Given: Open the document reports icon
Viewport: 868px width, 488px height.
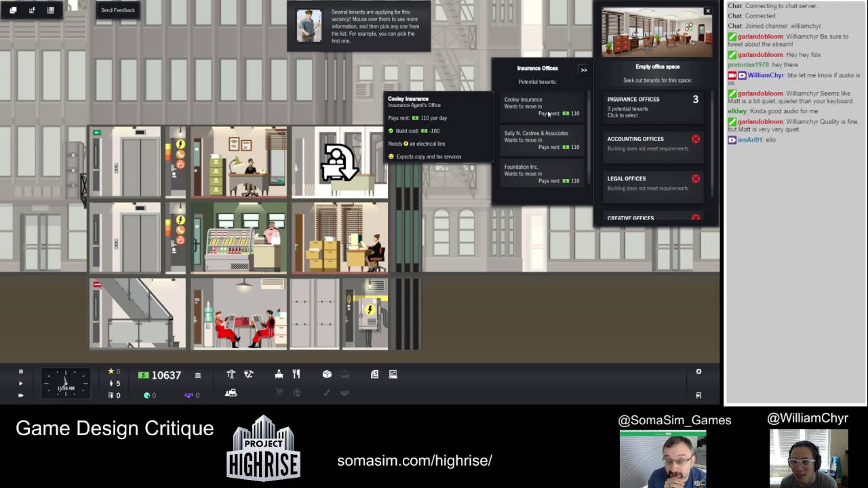Looking at the screenshot, I should 374,374.
